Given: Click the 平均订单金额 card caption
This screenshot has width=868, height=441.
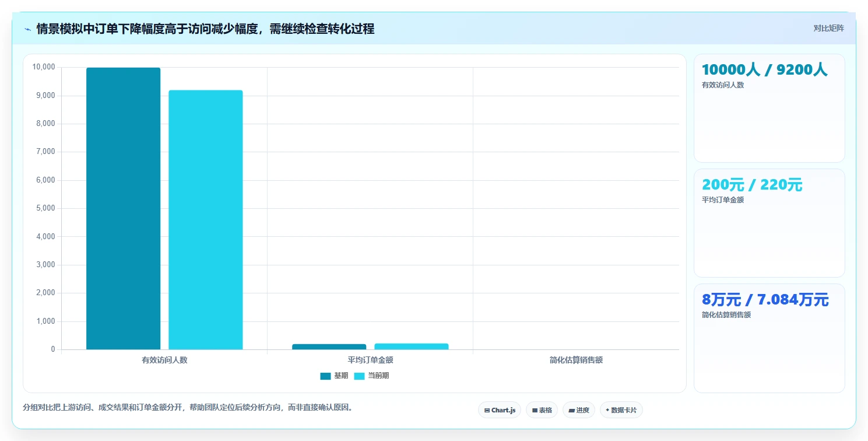Looking at the screenshot, I should pos(723,199).
